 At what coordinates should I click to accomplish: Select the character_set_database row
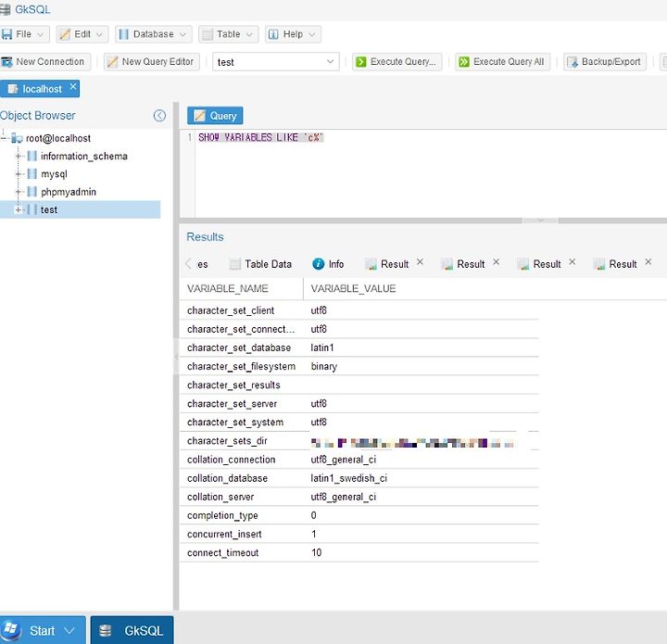pos(359,347)
